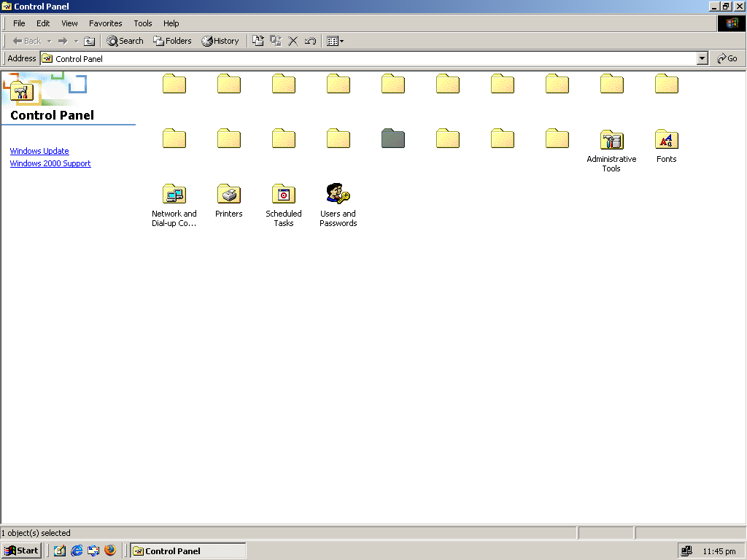Click the network tray icon
This screenshot has width=747, height=560.
tap(686, 551)
